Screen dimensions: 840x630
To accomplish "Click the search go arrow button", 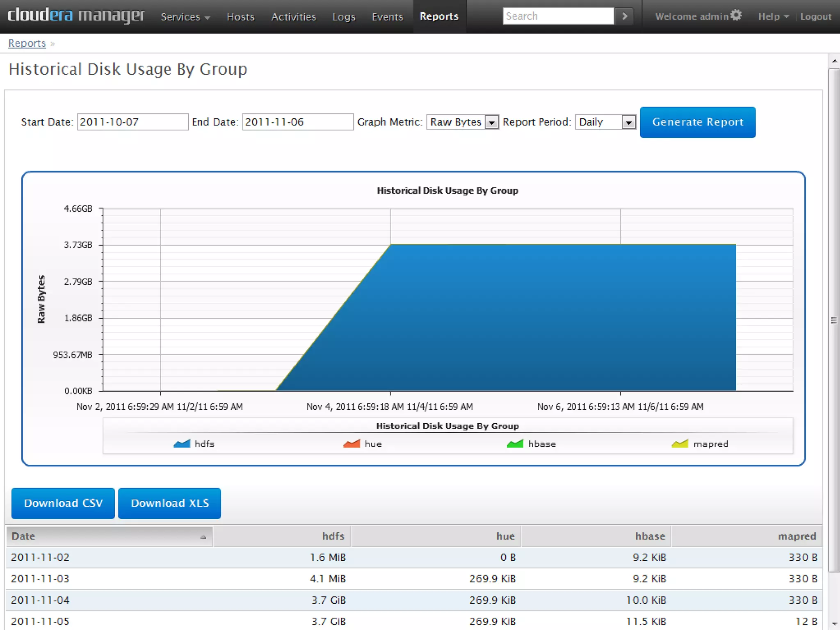I will (625, 16).
